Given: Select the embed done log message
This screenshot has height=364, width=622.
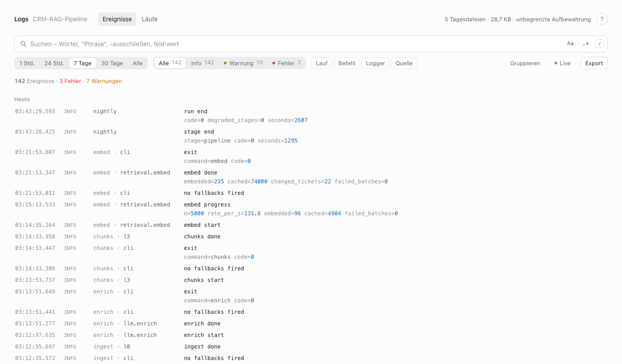Looking at the screenshot, I should coord(201,173).
